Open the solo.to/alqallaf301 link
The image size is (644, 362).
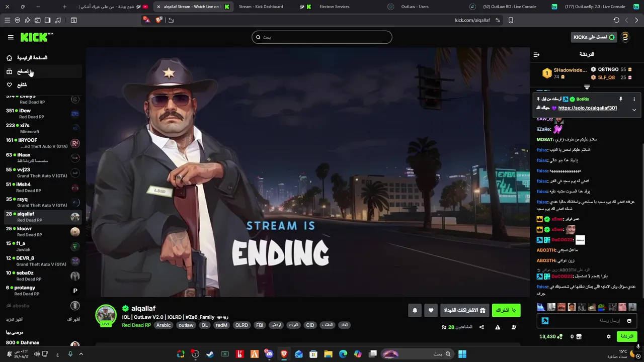click(587, 108)
